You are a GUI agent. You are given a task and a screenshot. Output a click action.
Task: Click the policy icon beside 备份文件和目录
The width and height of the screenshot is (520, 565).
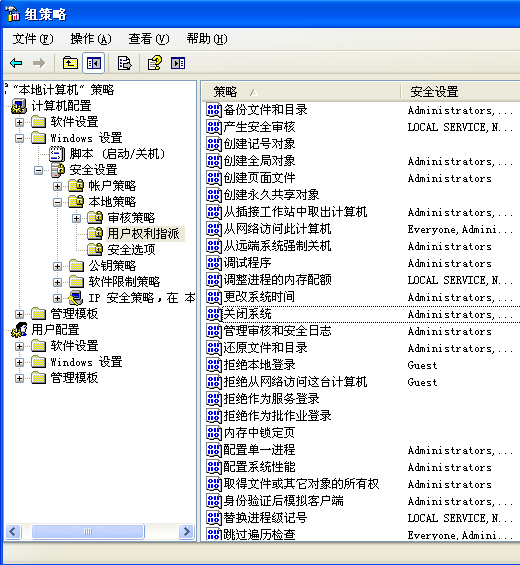click(x=213, y=110)
